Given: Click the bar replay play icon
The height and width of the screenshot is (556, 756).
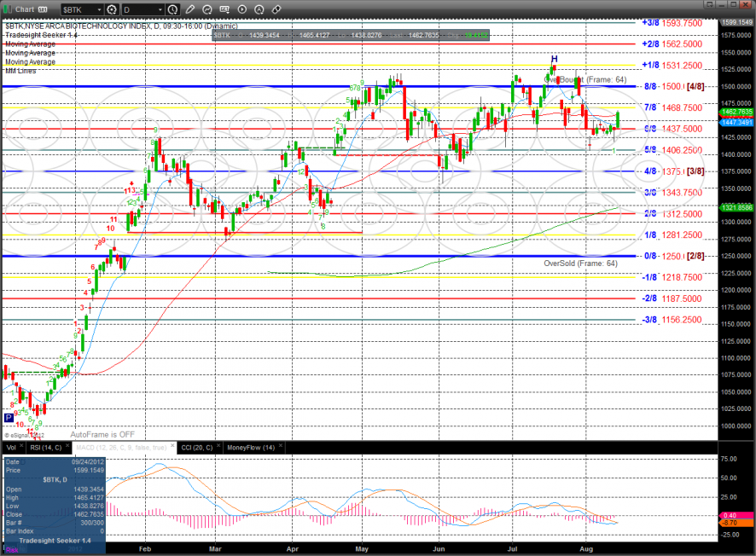Looking at the screenshot, I should click(242, 9).
